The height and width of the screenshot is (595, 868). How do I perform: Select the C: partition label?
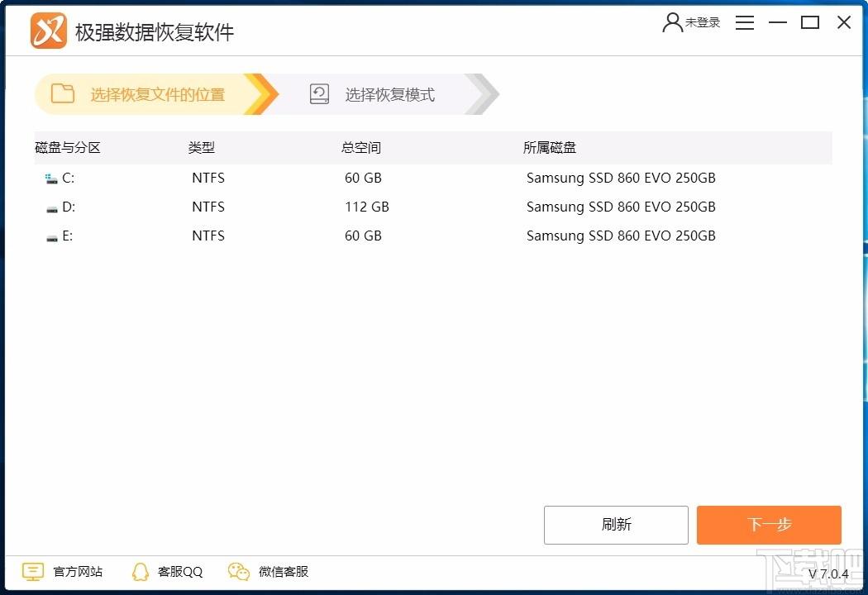tap(68, 178)
